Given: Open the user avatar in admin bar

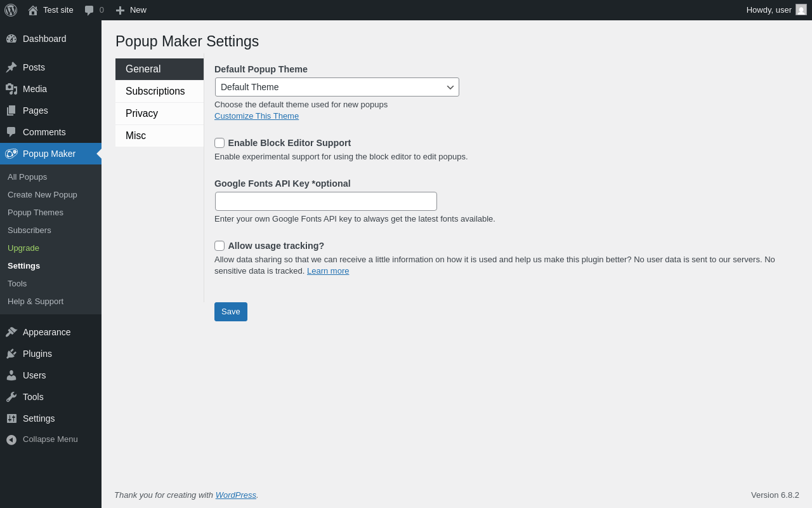Looking at the screenshot, I should coord(801,10).
